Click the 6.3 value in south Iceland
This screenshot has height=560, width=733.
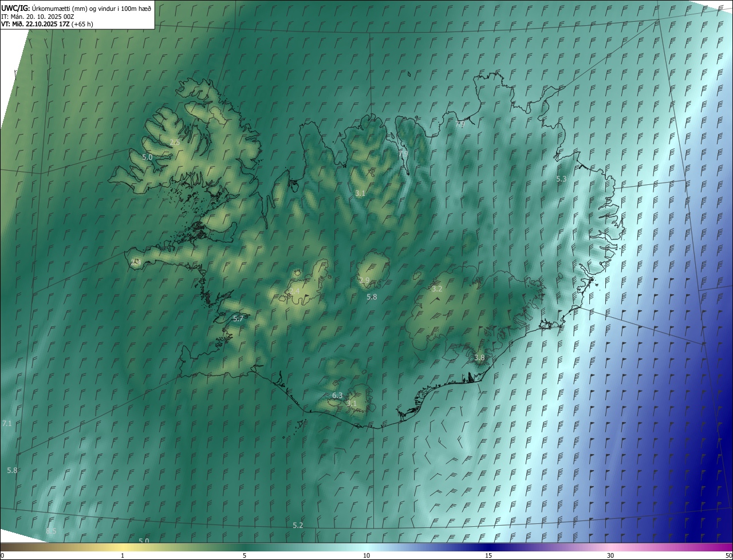point(337,396)
